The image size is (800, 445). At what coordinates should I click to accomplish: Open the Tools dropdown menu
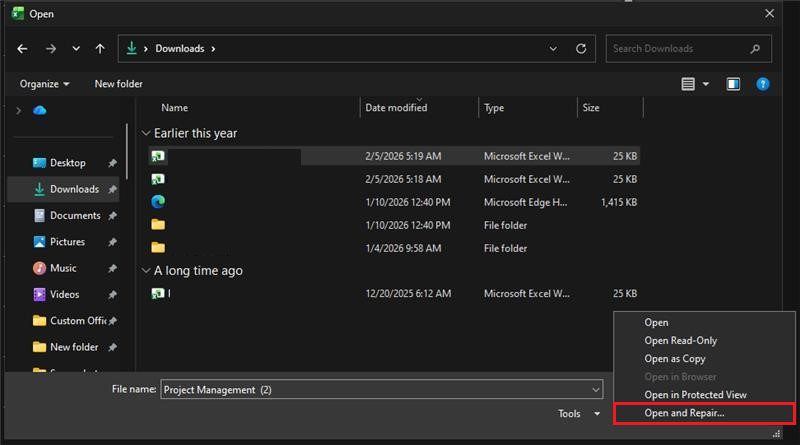tap(579, 414)
